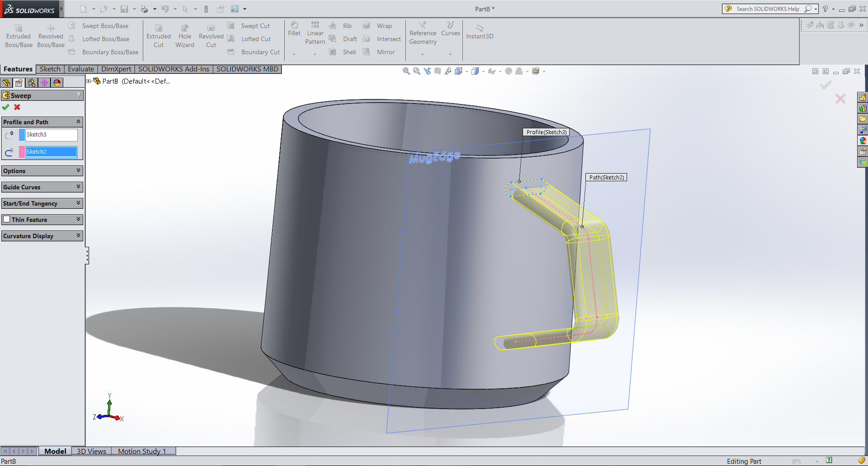
Task: Switch to the DimXpert tab
Action: [x=116, y=69]
